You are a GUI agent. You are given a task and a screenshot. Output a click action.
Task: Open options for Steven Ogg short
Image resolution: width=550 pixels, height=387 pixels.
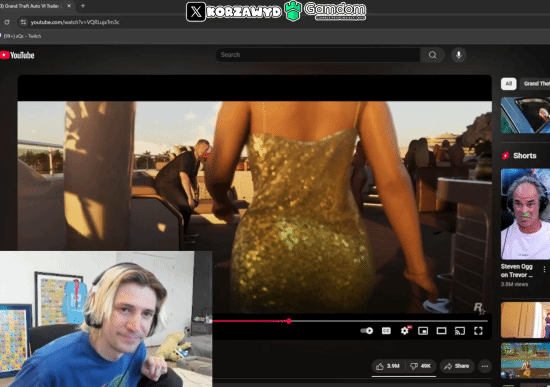pos(544,269)
